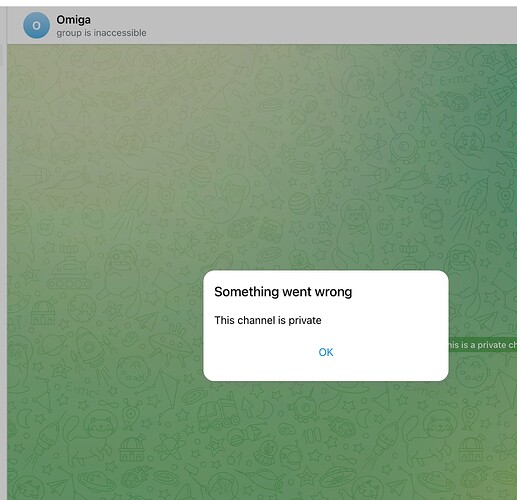Click the white space beside the OK label
Viewport: 517px width, 500px height.
click(x=383, y=352)
